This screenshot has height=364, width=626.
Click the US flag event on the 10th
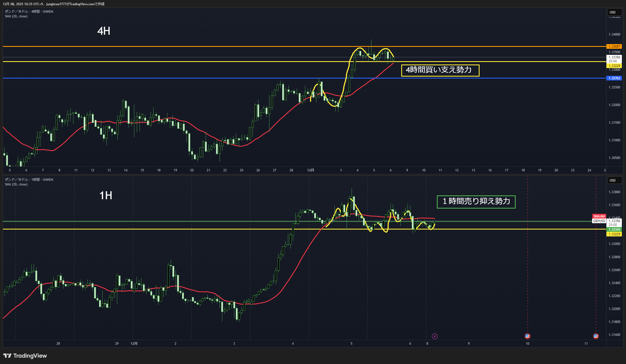pyautogui.click(x=527, y=336)
